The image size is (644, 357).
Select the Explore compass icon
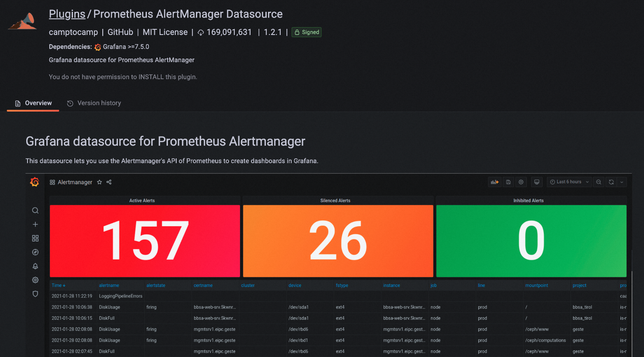point(35,252)
